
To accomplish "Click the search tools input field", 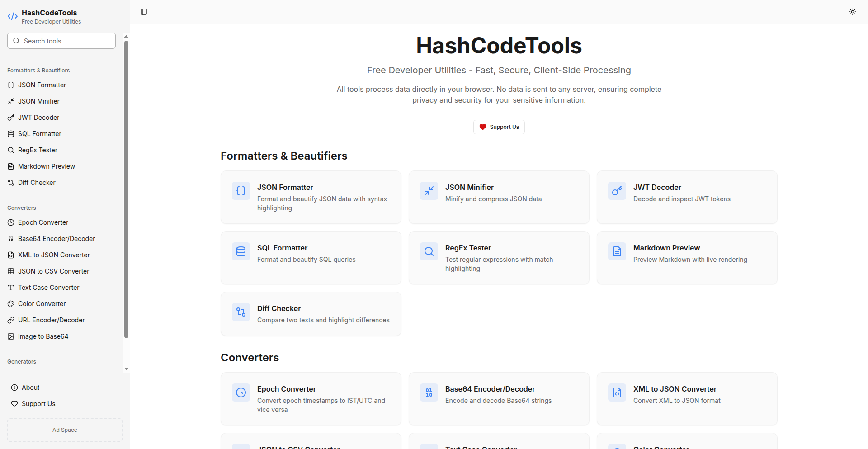I will coord(61,41).
